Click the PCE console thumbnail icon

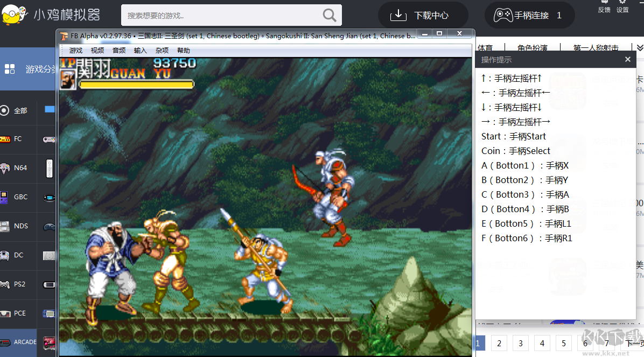[49, 314]
